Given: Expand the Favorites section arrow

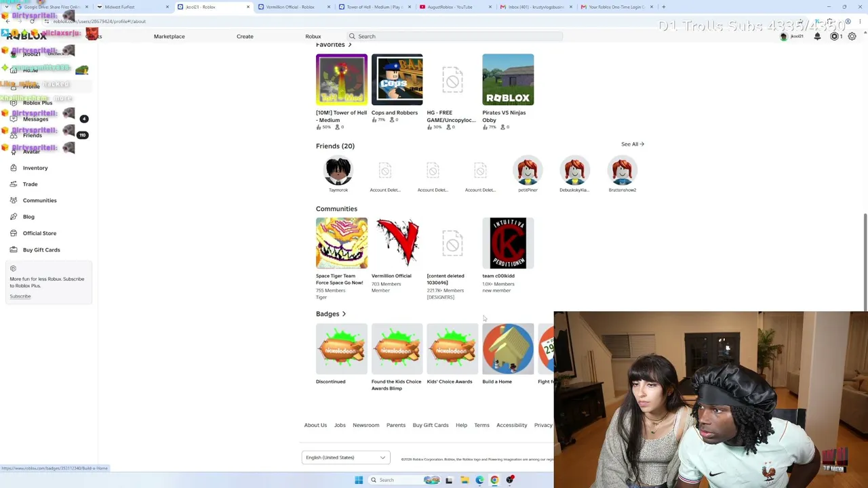Looking at the screenshot, I should point(350,45).
